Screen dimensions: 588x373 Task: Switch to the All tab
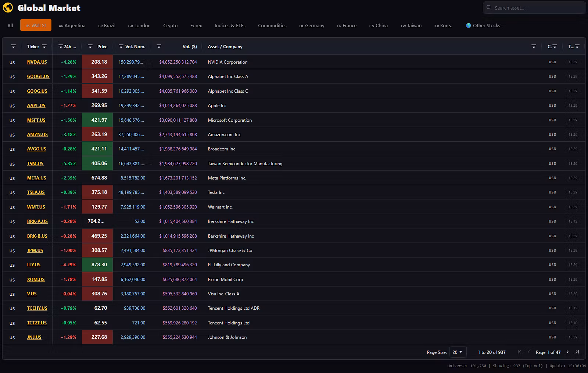click(10, 25)
